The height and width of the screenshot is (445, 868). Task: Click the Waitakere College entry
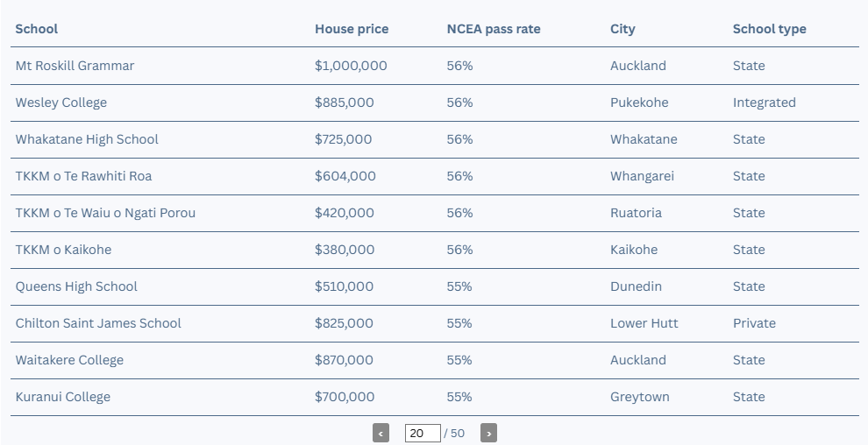(x=69, y=360)
